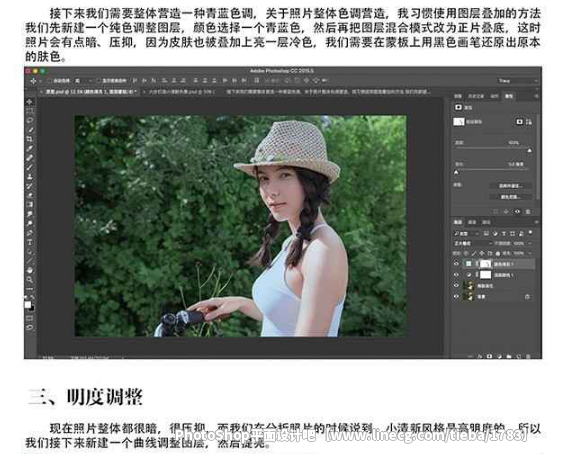Select the Rectangular Marquee tool

click(30, 111)
